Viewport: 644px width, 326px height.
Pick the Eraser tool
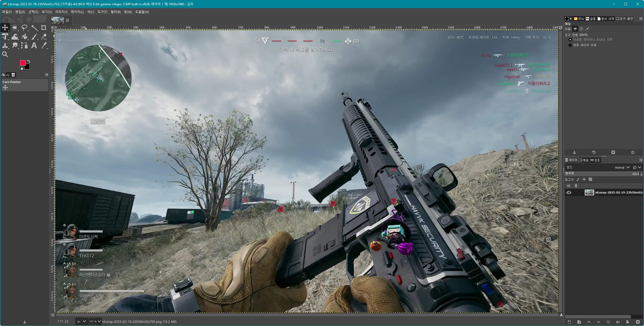pyautogui.click(x=44, y=37)
